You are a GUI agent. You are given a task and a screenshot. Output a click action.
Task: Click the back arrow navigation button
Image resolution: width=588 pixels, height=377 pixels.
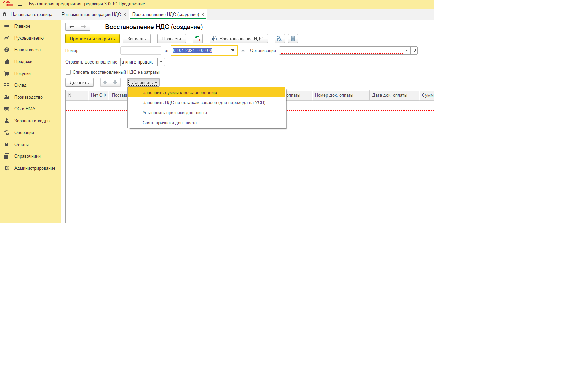click(72, 27)
